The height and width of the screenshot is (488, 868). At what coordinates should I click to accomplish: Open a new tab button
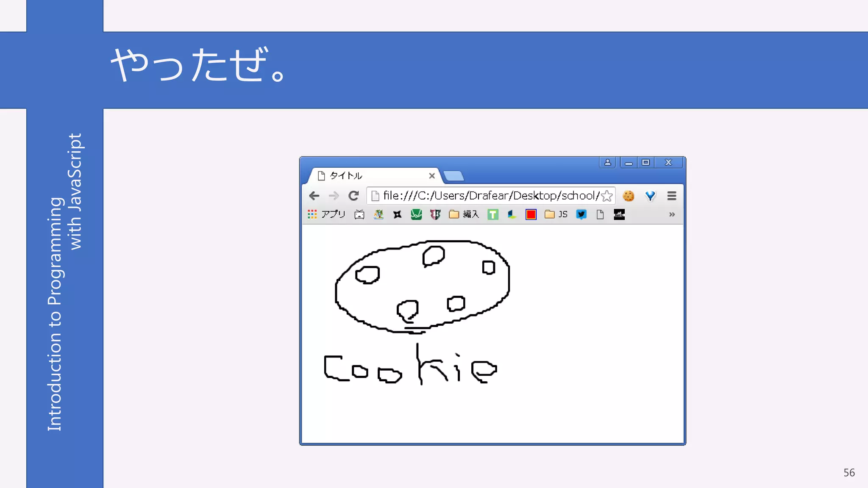click(x=453, y=176)
